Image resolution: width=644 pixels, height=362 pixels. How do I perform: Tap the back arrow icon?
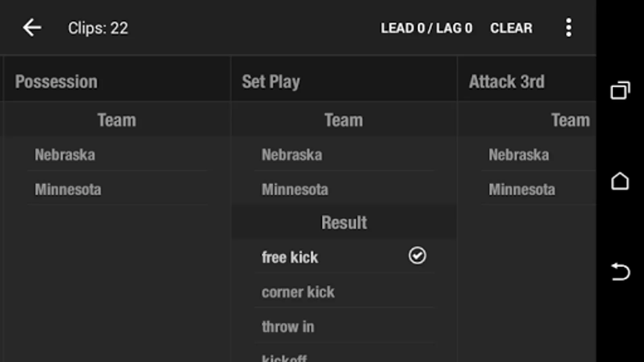point(32,28)
